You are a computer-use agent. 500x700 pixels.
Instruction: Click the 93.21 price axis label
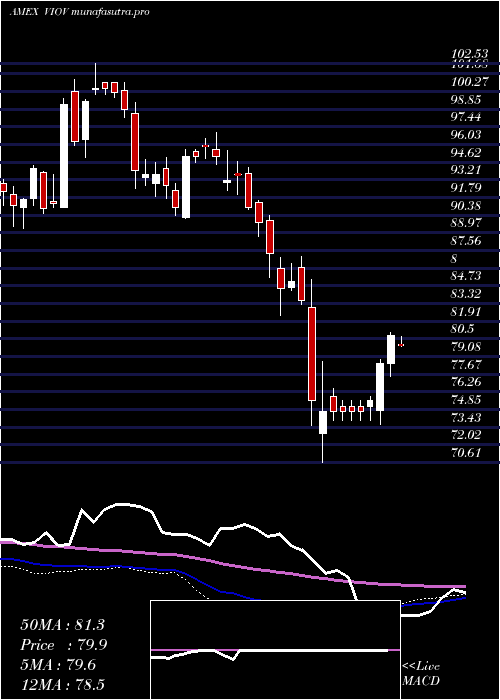[467, 170]
